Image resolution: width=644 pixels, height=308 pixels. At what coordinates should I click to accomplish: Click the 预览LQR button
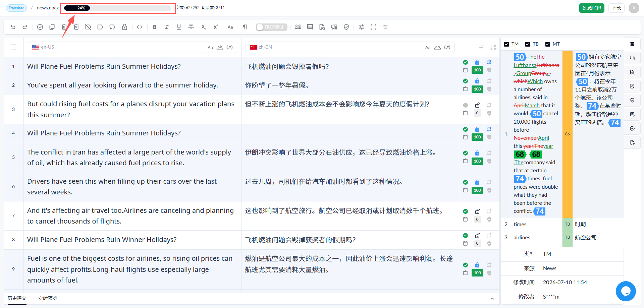tap(592, 8)
